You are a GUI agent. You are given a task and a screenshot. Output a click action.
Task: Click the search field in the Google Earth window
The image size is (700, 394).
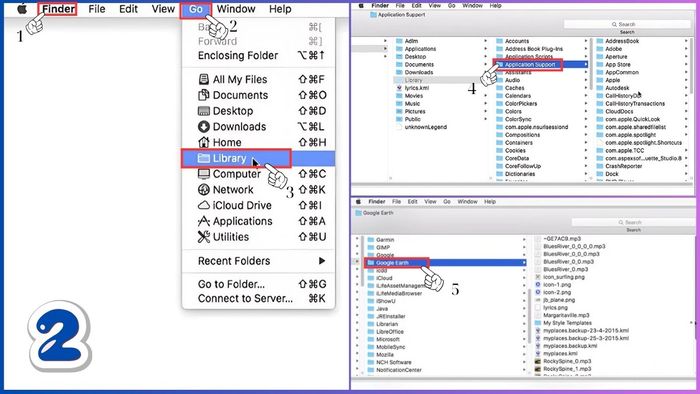click(633, 222)
